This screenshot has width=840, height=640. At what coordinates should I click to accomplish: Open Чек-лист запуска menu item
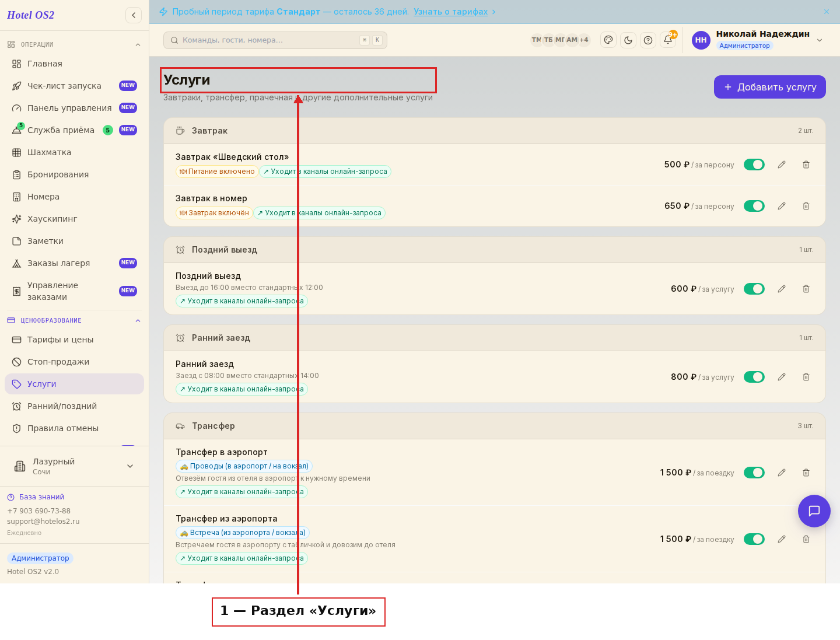74,86
